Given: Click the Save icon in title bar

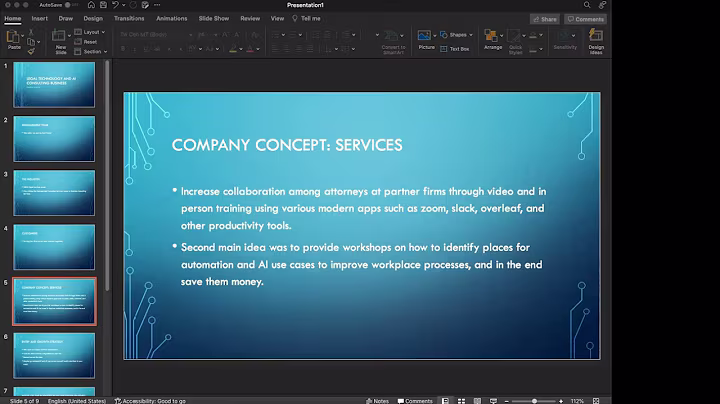Looking at the screenshot, I should click(x=103, y=5).
